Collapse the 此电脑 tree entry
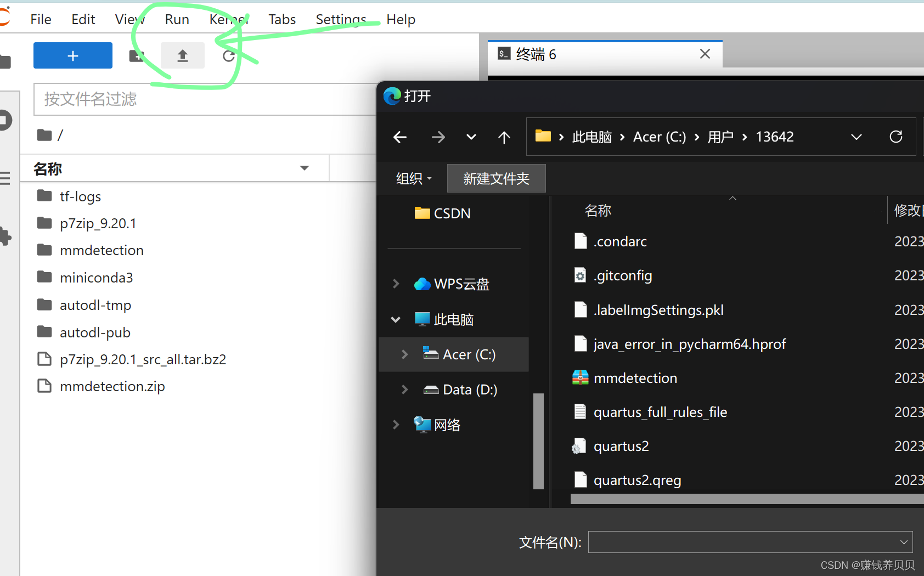This screenshot has height=576, width=924. click(x=396, y=319)
